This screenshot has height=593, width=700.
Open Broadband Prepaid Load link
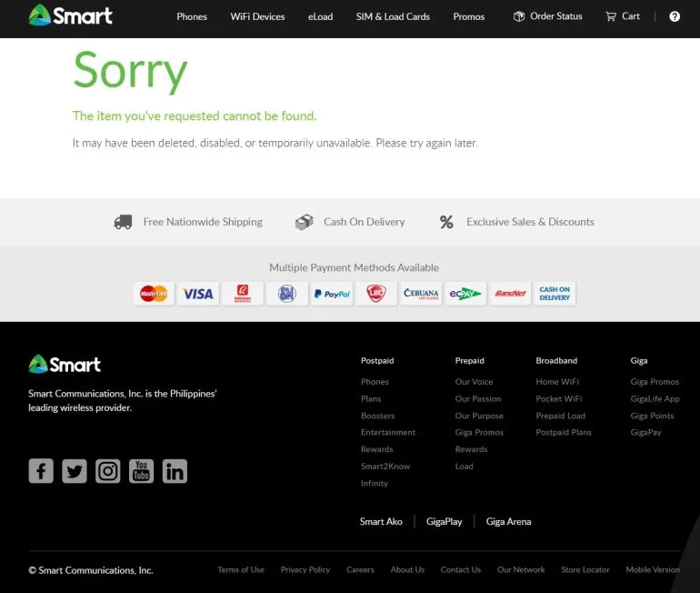click(560, 416)
